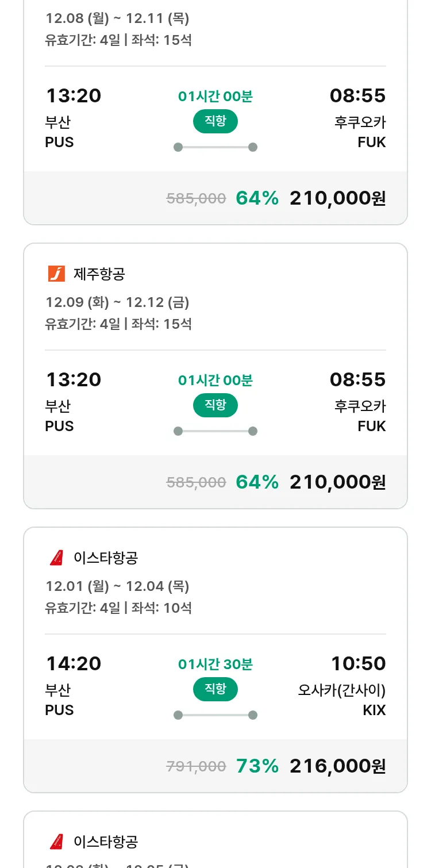Tap the crossed-out 791,000 original price
Image resolution: width=431 pixels, height=868 pixels.
pyautogui.click(x=196, y=766)
